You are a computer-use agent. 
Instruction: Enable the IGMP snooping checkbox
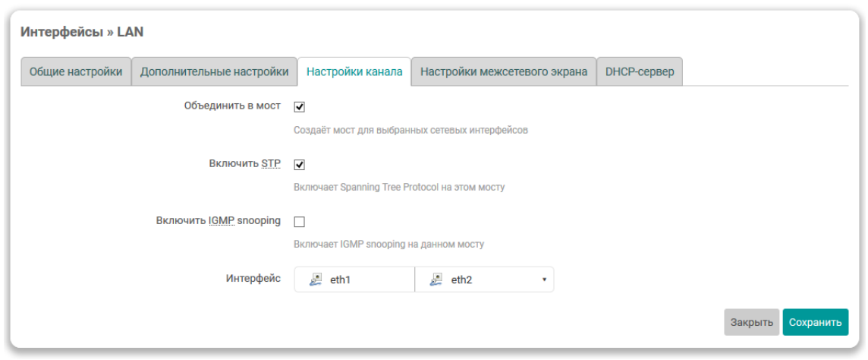tap(299, 222)
